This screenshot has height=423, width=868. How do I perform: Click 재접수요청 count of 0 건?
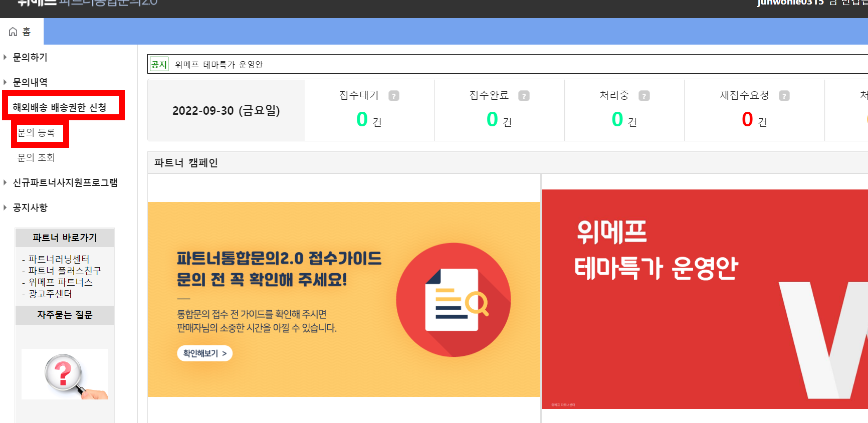coord(754,120)
